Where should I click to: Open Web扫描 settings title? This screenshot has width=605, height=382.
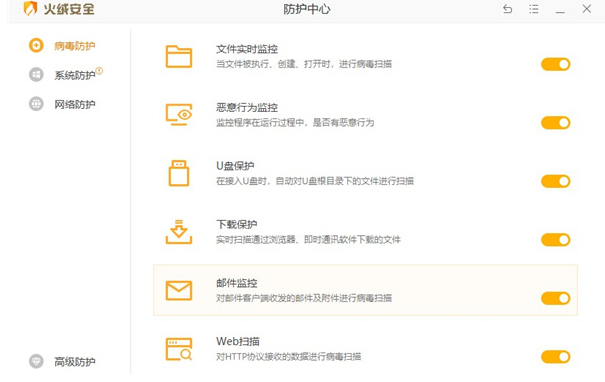pyautogui.click(x=238, y=341)
